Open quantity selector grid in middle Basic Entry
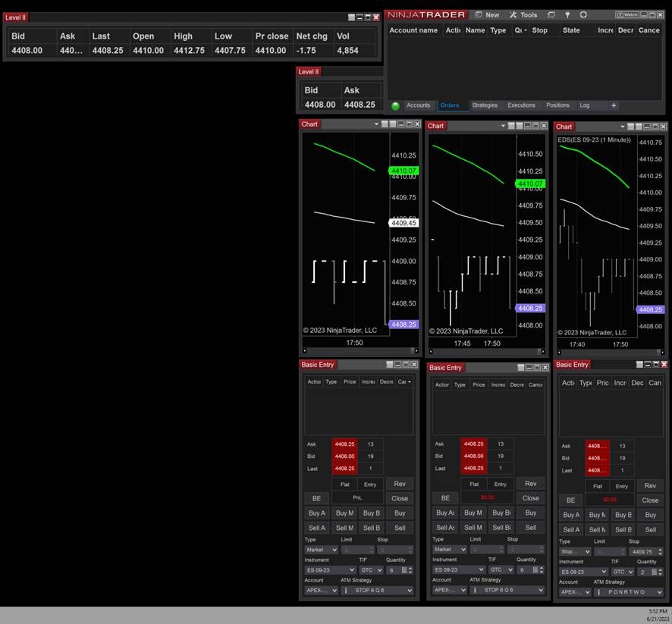This screenshot has height=624, width=672. coord(535,569)
